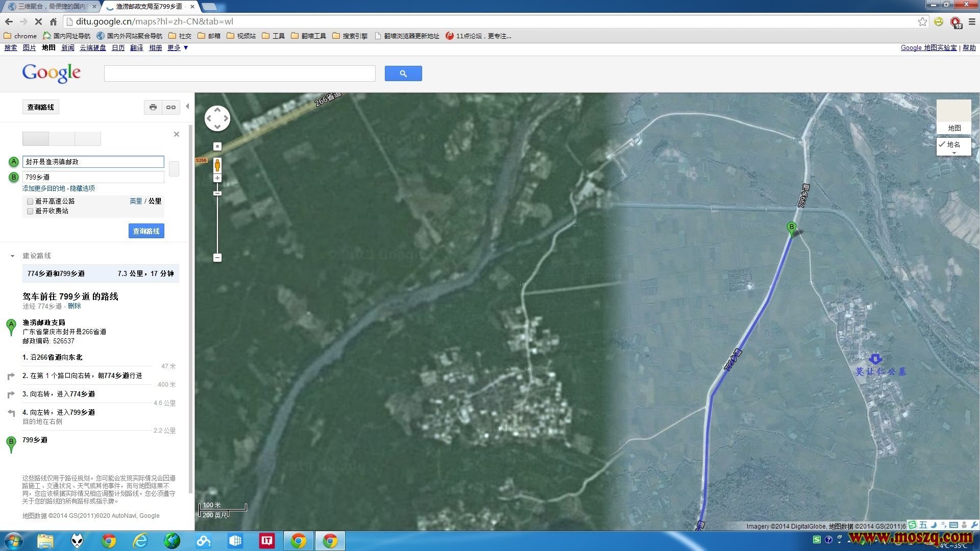
Task: Click the browser home icon
Action: click(x=53, y=21)
